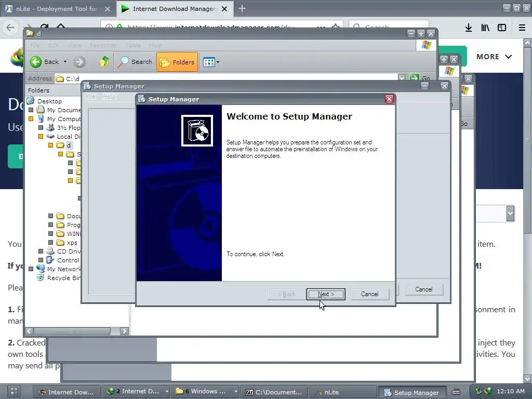Screen dimensions: 532x399
Task: Open Back history dropdown in Explorer
Action: click(65, 62)
